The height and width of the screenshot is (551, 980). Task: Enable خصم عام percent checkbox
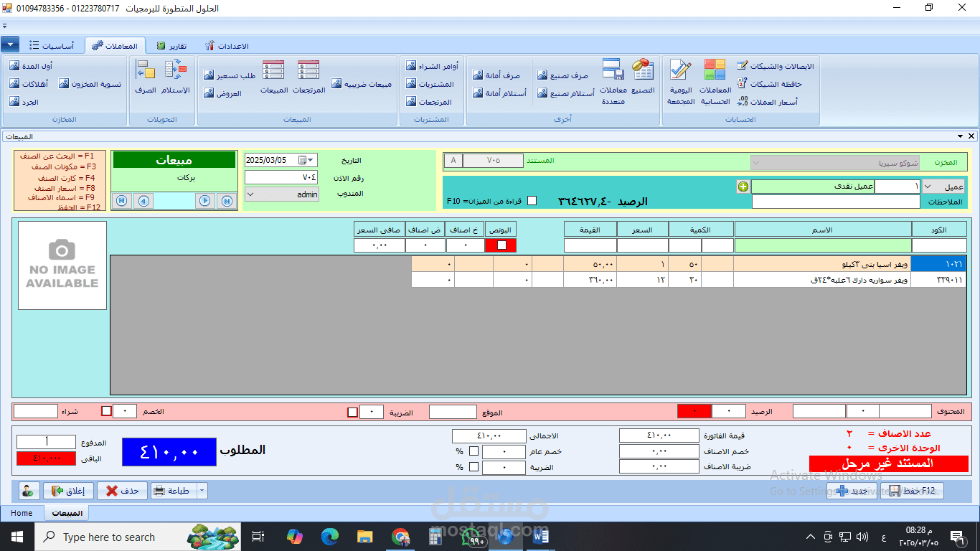[x=473, y=451]
